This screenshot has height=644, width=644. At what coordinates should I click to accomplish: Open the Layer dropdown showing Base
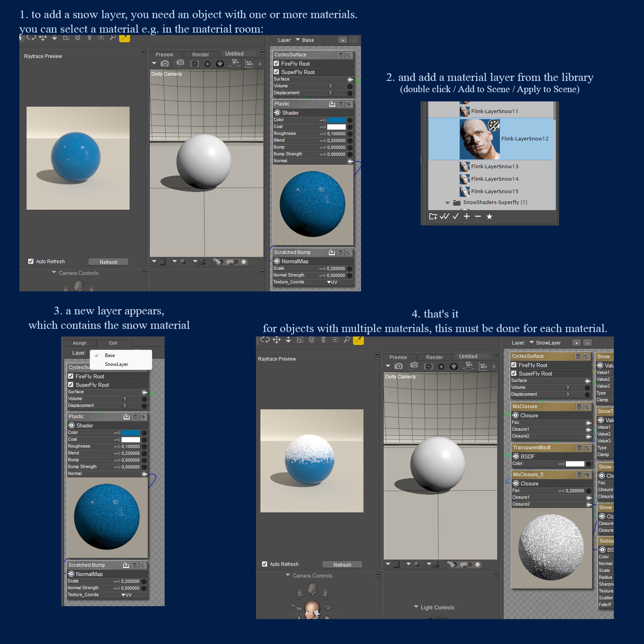[x=304, y=40]
